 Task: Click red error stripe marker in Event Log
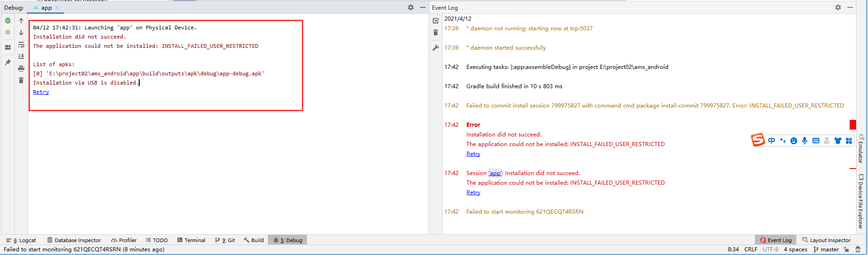[x=853, y=125]
